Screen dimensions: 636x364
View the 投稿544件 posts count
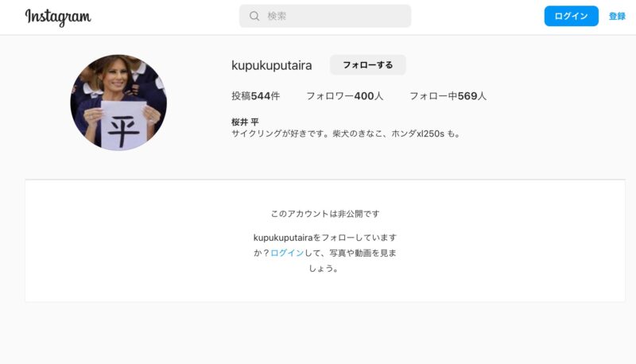tap(255, 96)
